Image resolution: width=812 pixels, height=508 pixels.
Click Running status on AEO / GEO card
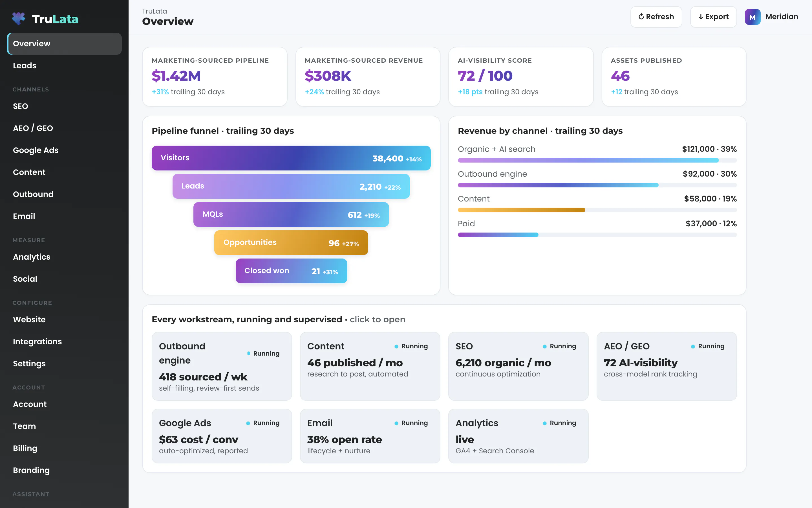coord(708,346)
